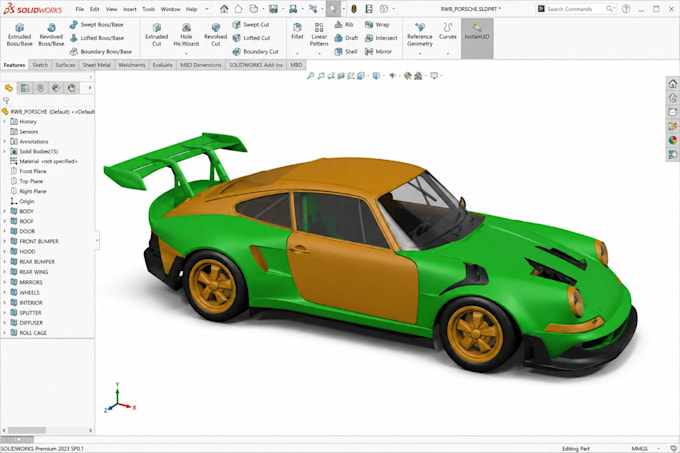Click the Save icon in the top toolbar
The height and width of the screenshot is (453, 680).
273,9
